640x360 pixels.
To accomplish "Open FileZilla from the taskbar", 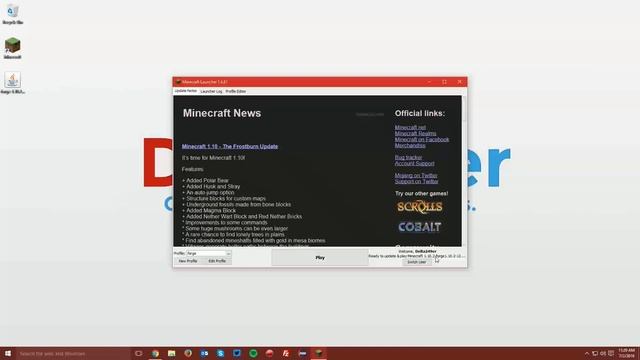I will (286, 353).
